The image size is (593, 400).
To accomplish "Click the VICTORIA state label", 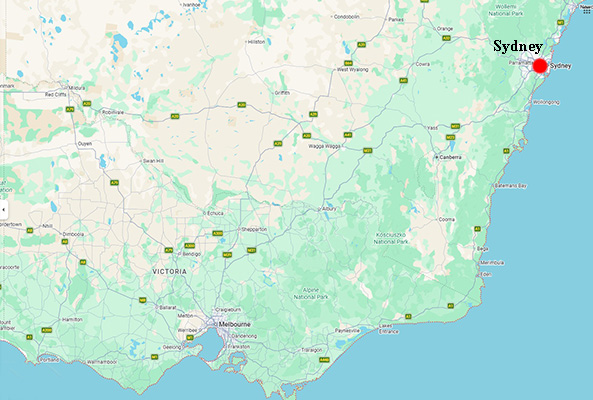I will (x=169, y=271).
